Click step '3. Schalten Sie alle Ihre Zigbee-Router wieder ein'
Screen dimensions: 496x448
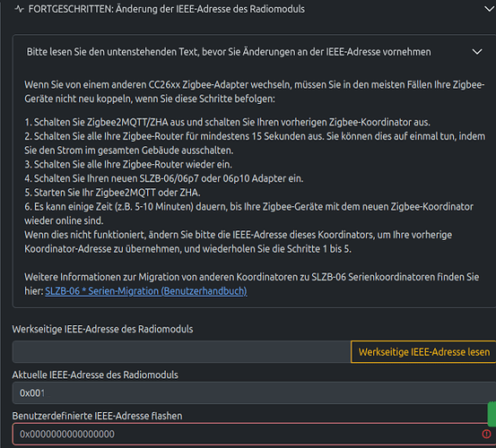[128, 164]
